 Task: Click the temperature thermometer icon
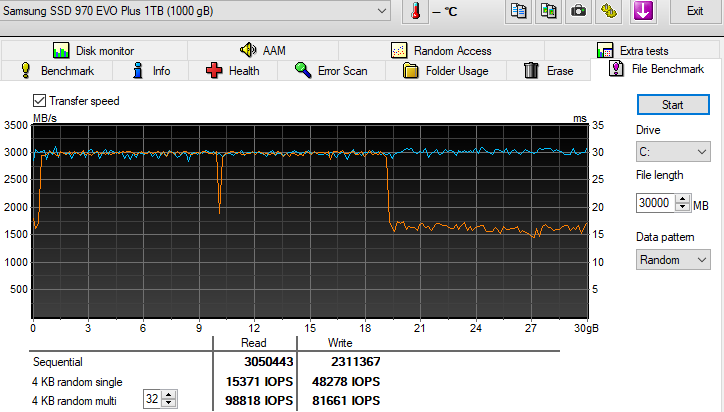[415, 11]
